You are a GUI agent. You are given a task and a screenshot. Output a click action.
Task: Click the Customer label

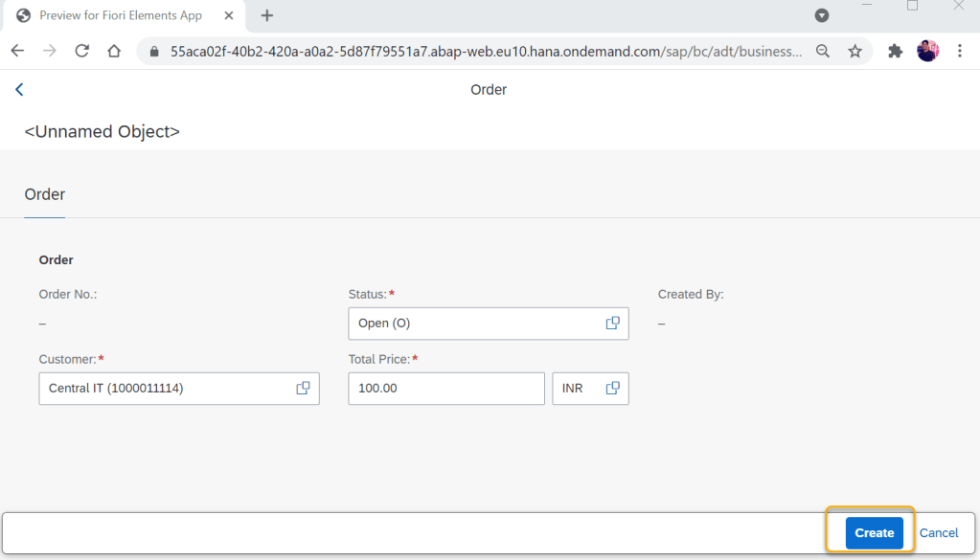click(x=67, y=359)
